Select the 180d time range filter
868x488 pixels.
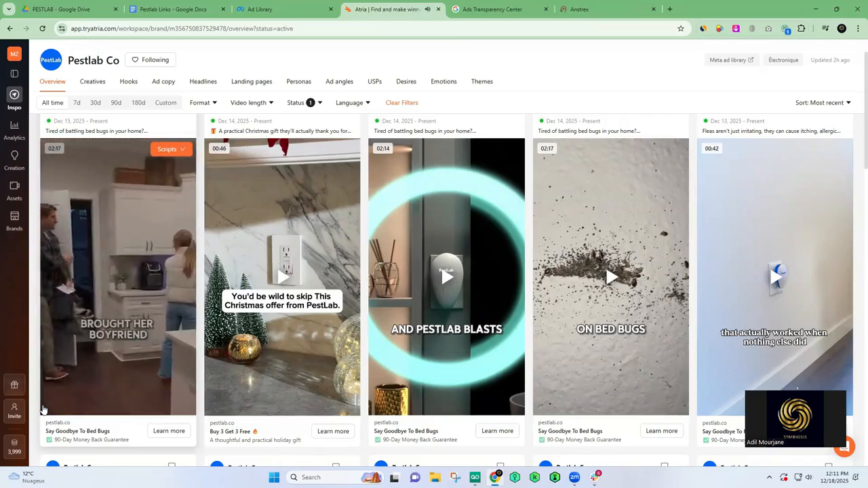(138, 103)
